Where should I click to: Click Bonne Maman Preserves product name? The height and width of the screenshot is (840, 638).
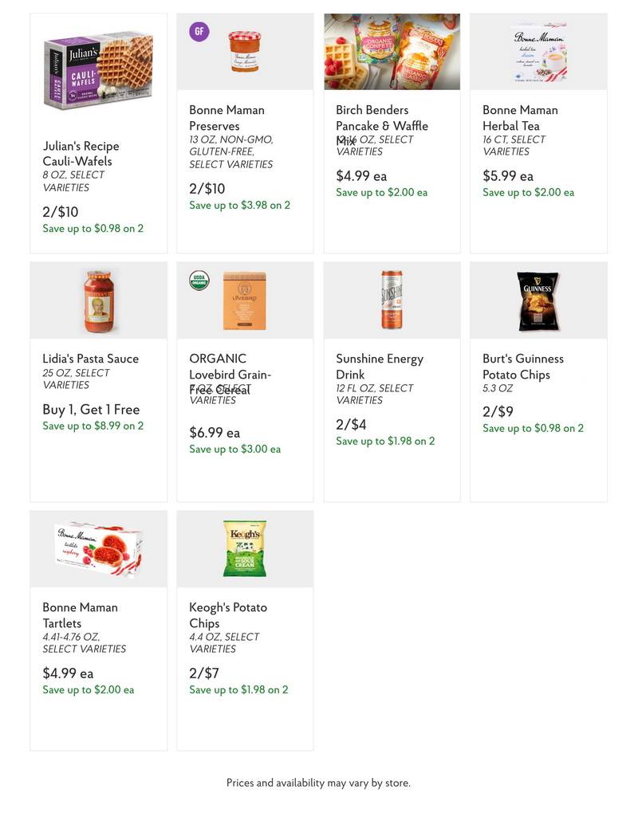click(x=226, y=118)
